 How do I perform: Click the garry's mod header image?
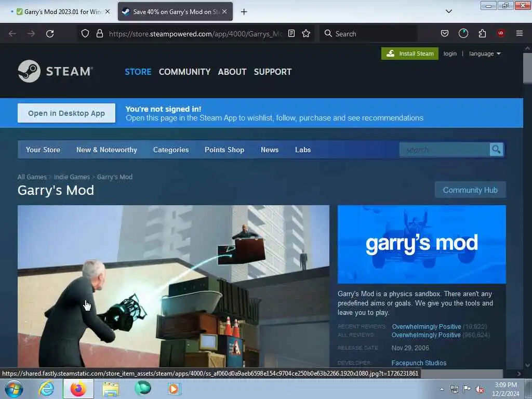[422, 244]
